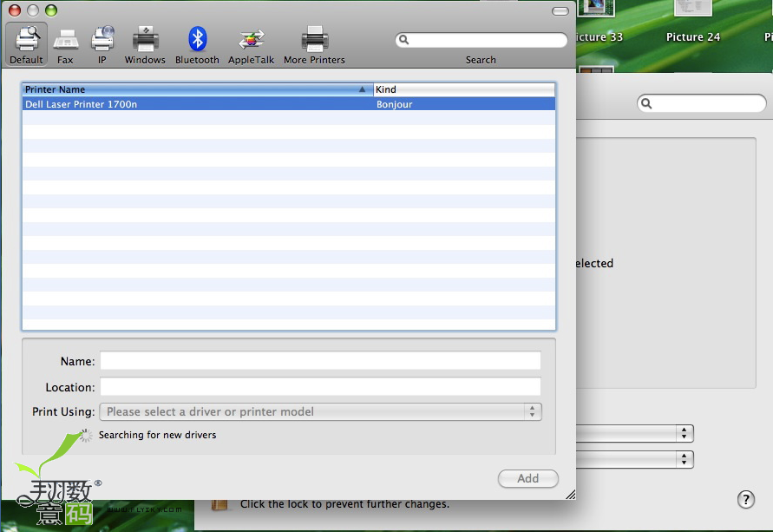Select the Picture 33 desktop file
The width and height of the screenshot is (773, 532).
click(598, 23)
